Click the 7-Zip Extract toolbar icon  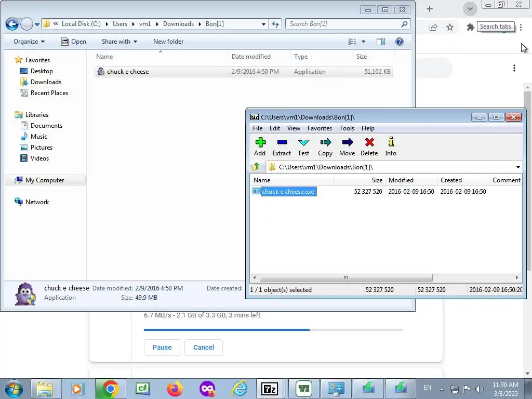click(282, 142)
